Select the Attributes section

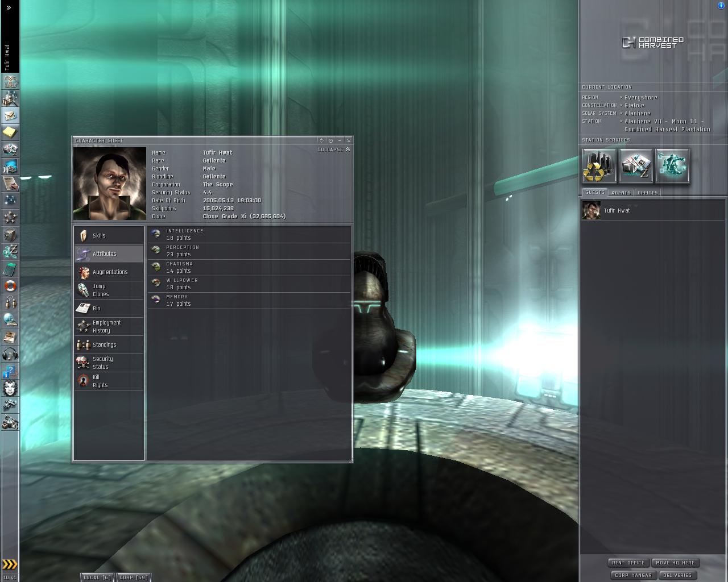[109, 253]
